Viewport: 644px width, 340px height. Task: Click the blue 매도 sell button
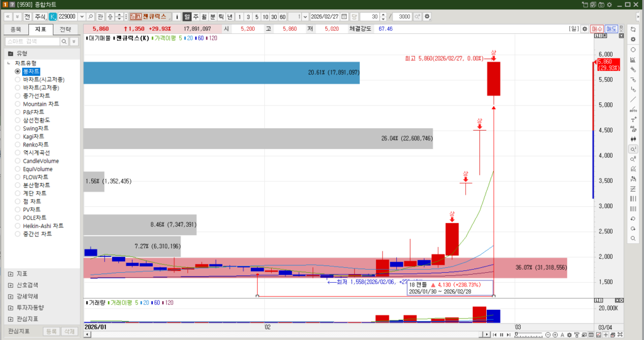pos(612,29)
